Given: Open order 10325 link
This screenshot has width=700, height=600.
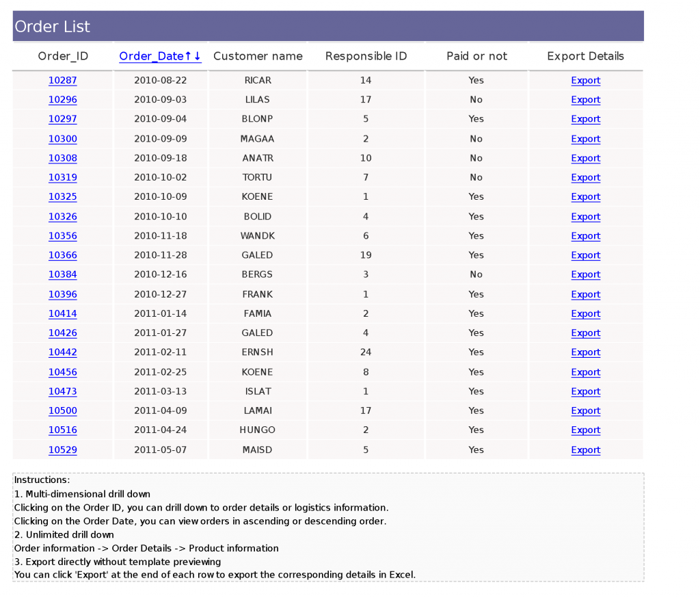Looking at the screenshot, I should click(x=62, y=196).
